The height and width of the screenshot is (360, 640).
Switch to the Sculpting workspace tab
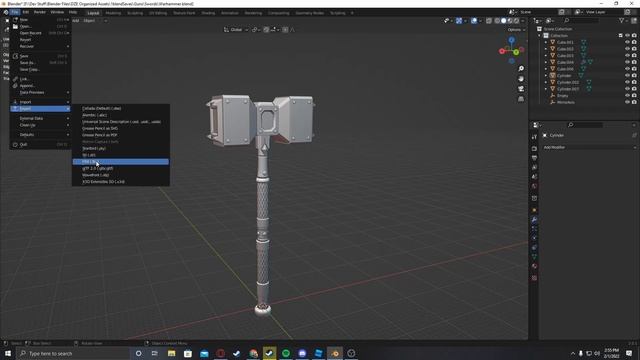point(135,13)
